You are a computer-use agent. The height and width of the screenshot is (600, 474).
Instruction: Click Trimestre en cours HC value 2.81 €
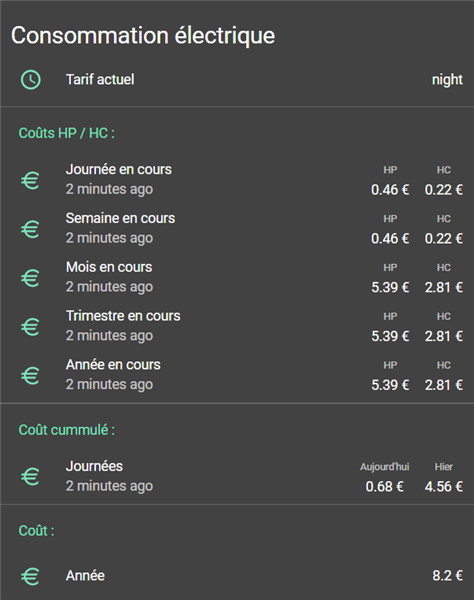(x=444, y=336)
